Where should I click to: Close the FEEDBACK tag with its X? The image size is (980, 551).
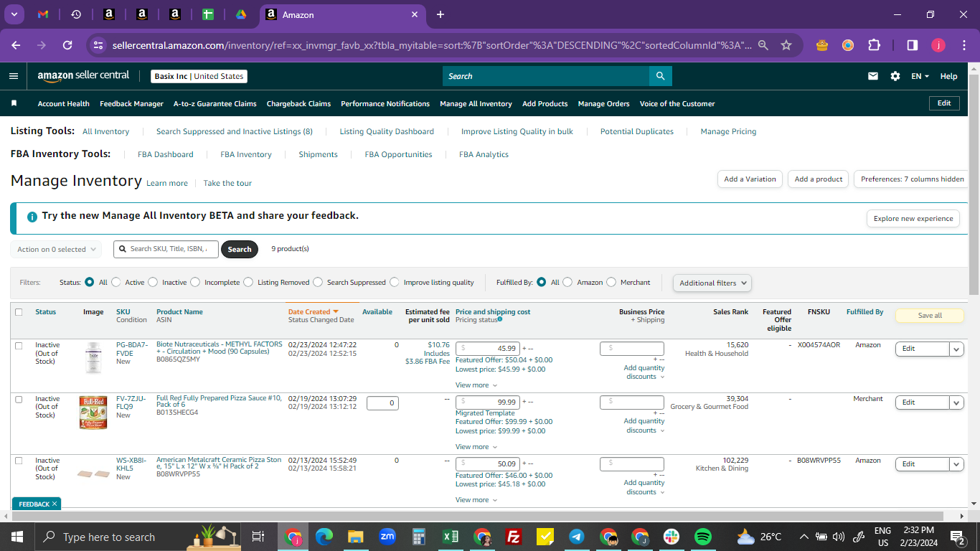coord(55,504)
